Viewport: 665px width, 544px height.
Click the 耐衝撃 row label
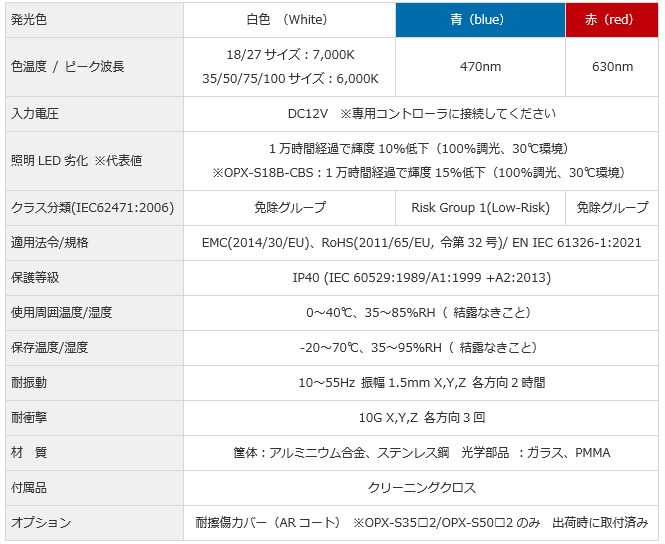tap(29, 418)
